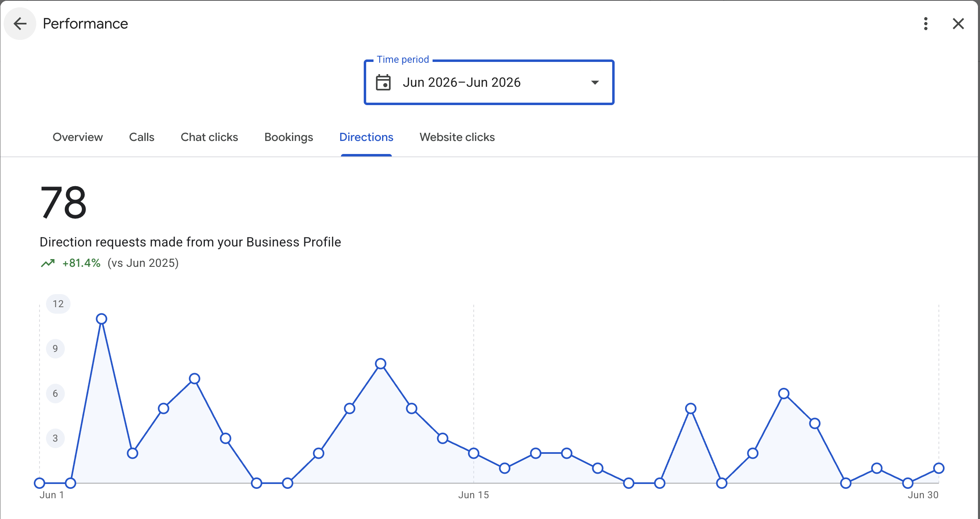Viewport: 980px width, 519px height.
Task: Click the first data point at Jun 1
Action: pyautogui.click(x=40, y=483)
